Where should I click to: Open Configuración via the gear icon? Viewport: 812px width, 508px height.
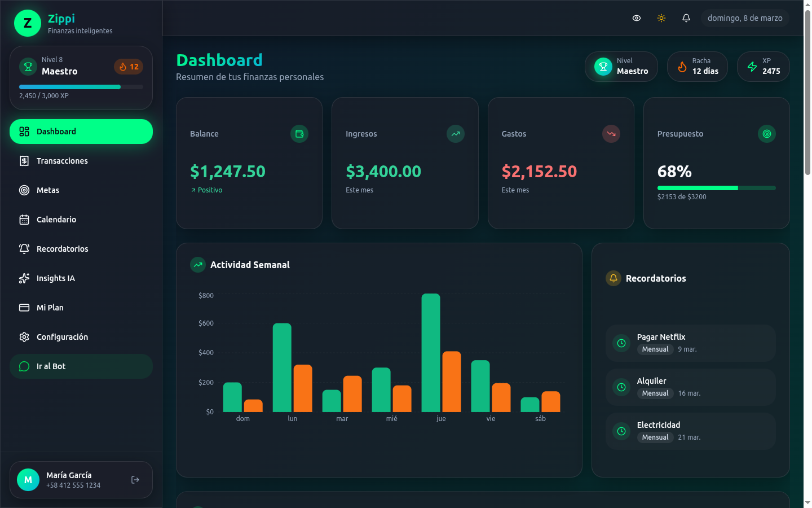(24, 337)
